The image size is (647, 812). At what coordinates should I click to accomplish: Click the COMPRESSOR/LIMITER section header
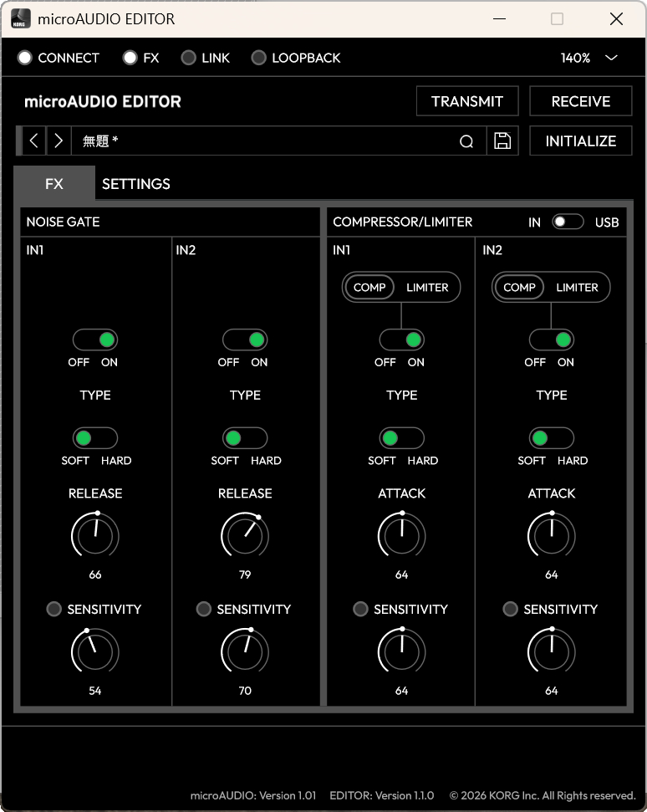pyautogui.click(x=403, y=222)
